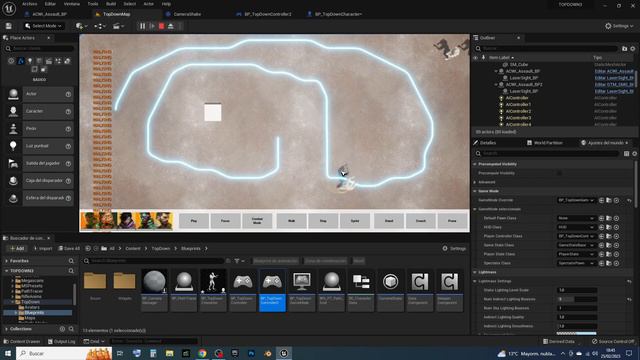The image size is (640, 360).
Task: Click the Esfera del disparador item
Action: click(x=39, y=198)
